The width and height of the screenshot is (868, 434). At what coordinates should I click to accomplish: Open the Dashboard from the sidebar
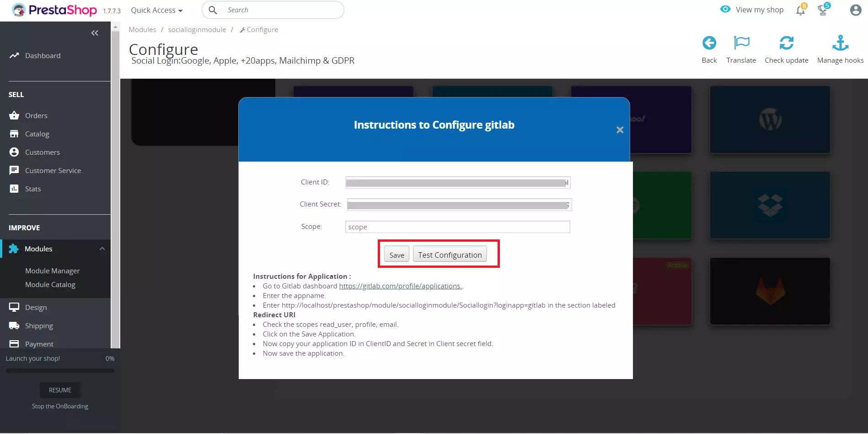pyautogui.click(x=43, y=55)
